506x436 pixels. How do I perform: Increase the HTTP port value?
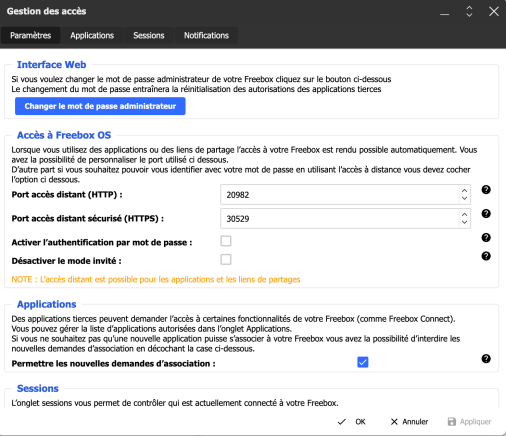click(x=464, y=191)
